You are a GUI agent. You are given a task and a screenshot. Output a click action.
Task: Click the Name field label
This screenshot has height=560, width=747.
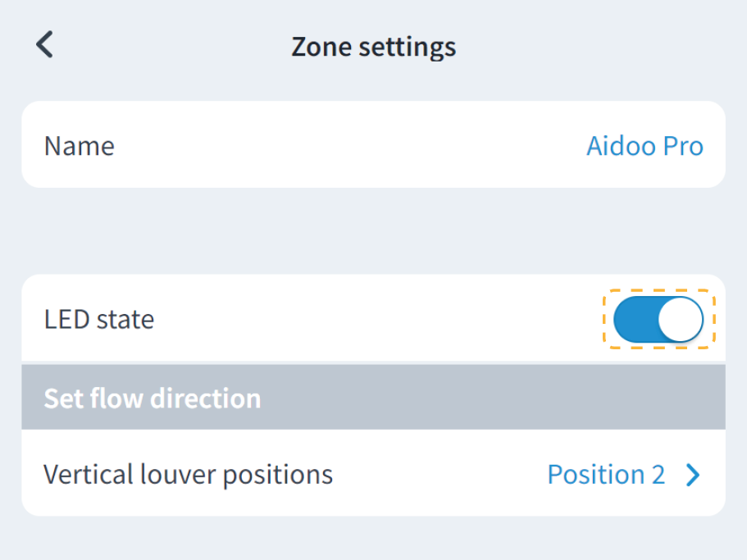click(x=79, y=145)
